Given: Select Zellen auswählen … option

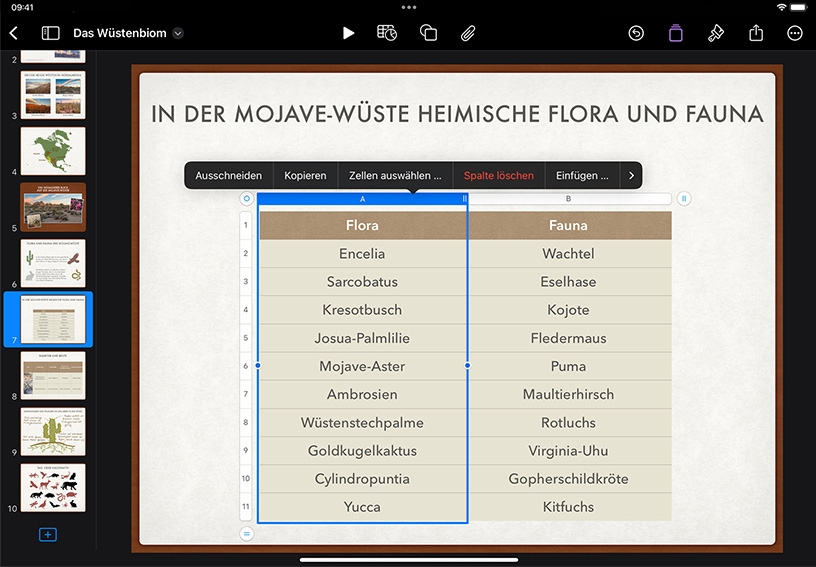Looking at the screenshot, I should coord(395,176).
